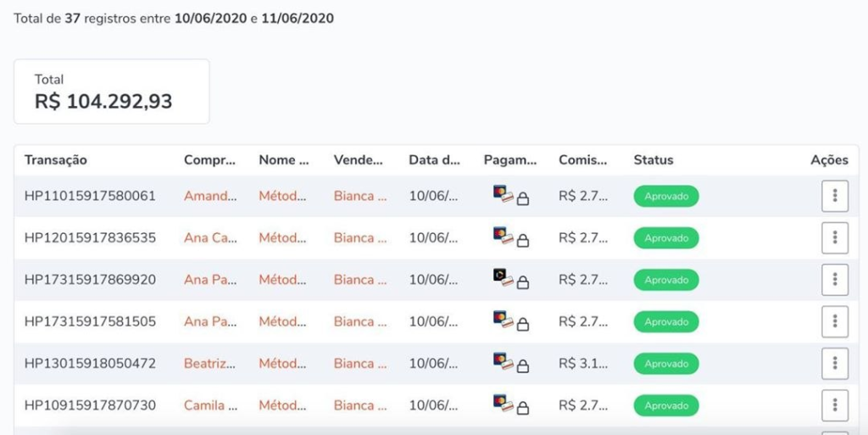This screenshot has height=435, width=868.
Task: Open Bianca seller link in HP12015917836535 row
Action: [360, 238]
